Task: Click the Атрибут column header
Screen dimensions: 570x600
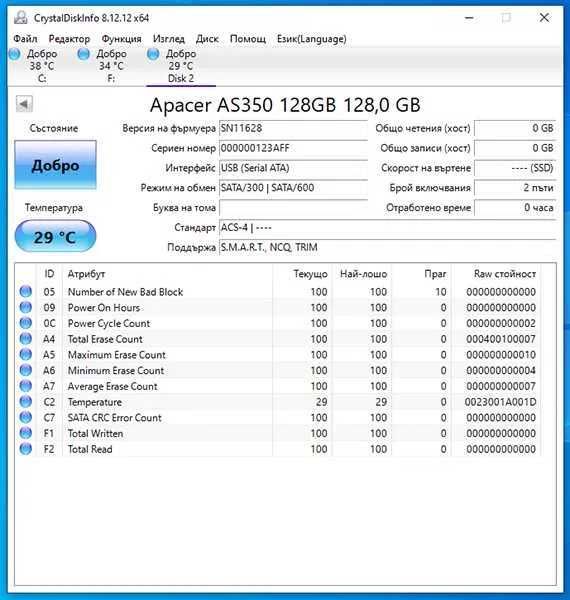Action: [167, 274]
